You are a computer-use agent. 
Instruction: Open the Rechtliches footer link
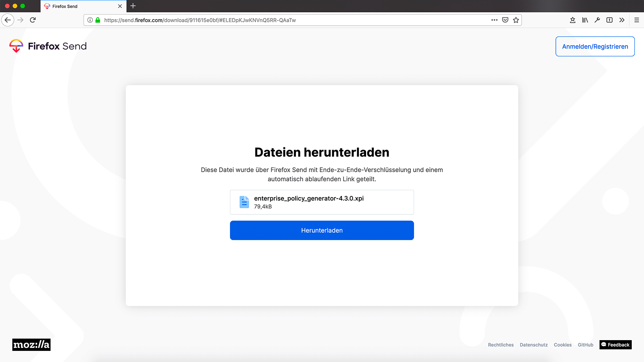[501, 345]
